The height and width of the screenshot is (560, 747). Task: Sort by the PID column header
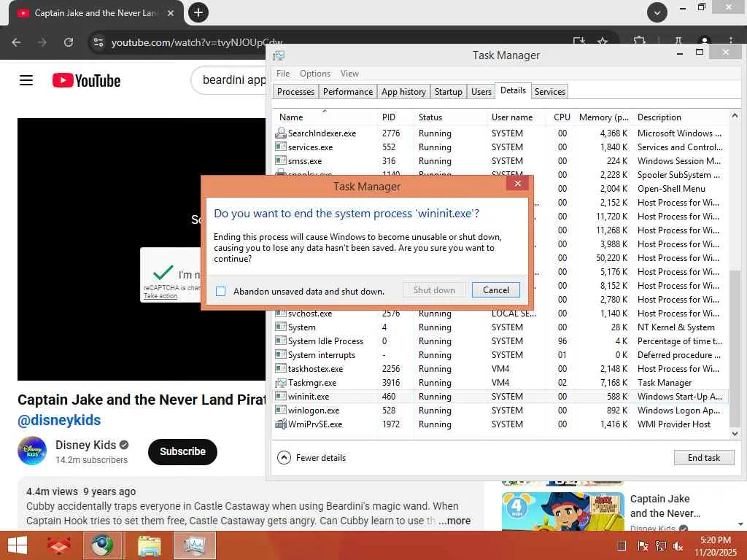coord(395,117)
